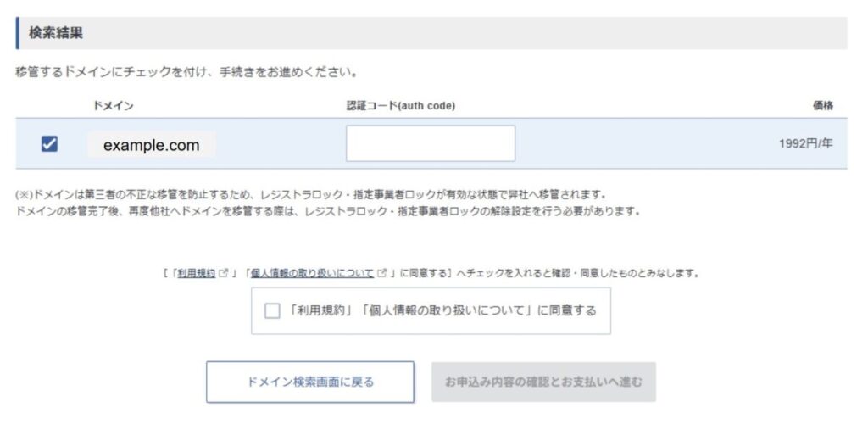Click the ドメインの移管完了後 note line
The width and height of the screenshot is (868, 424).
[x=326, y=211]
